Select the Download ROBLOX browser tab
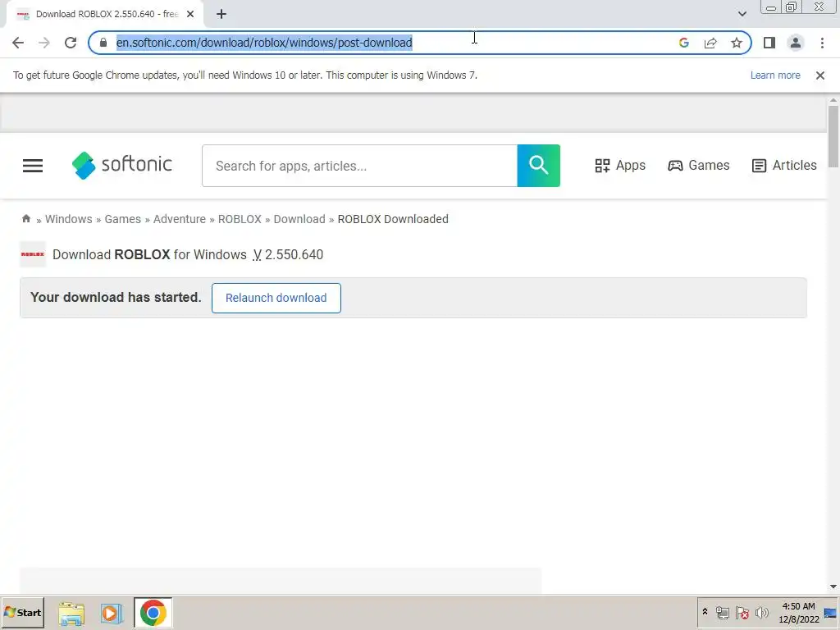The width and height of the screenshot is (840, 630). (105, 14)
